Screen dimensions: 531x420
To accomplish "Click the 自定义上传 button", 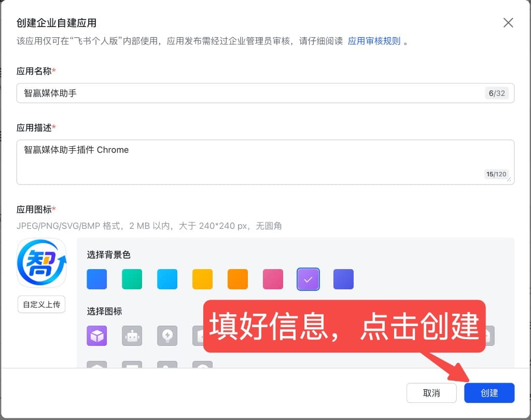I will 41,304.
